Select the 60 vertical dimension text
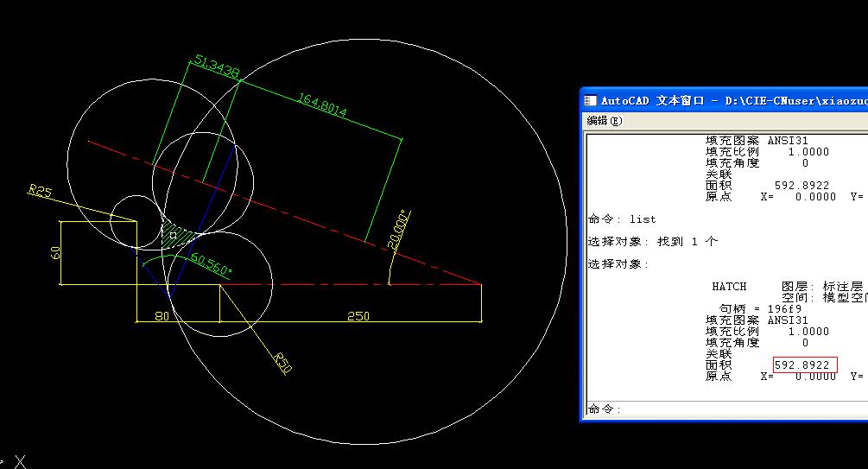This screenshot has width=868, height=469. (55, 252)
